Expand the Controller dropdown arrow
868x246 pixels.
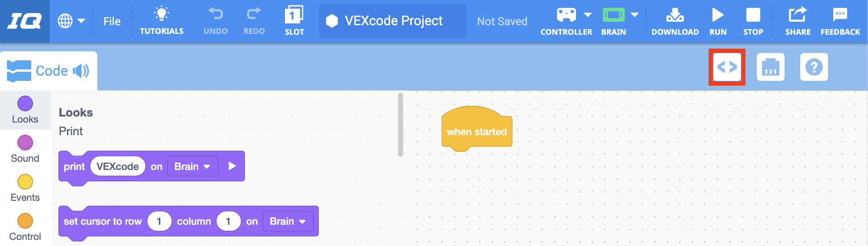[x=588, y=15]
